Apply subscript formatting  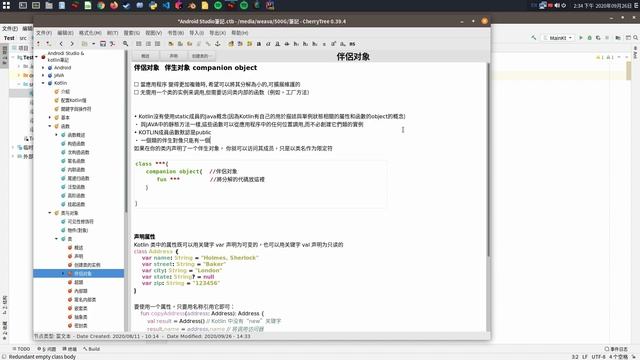coord(343,44)
